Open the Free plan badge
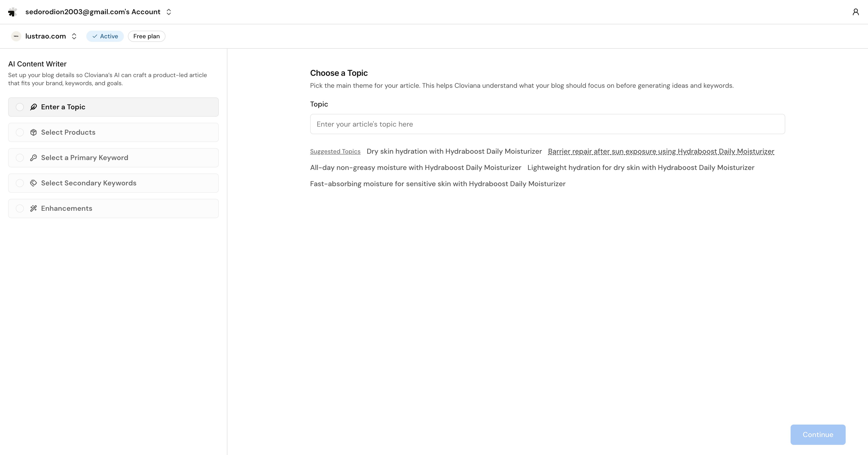This screenshot has width=868, height=455. click(x=146, y=36)
